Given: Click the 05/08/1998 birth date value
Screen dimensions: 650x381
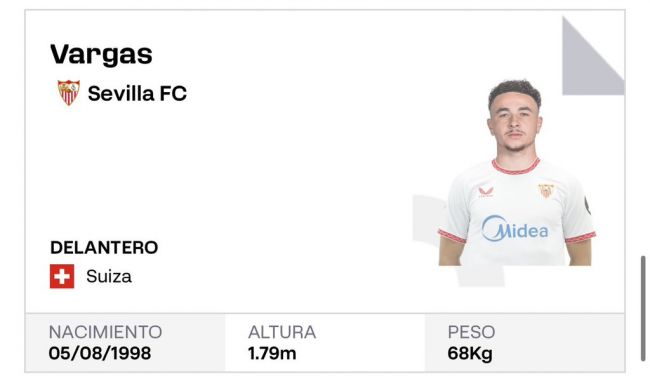Looking at the screenshot, I should [x=99, y=354].
